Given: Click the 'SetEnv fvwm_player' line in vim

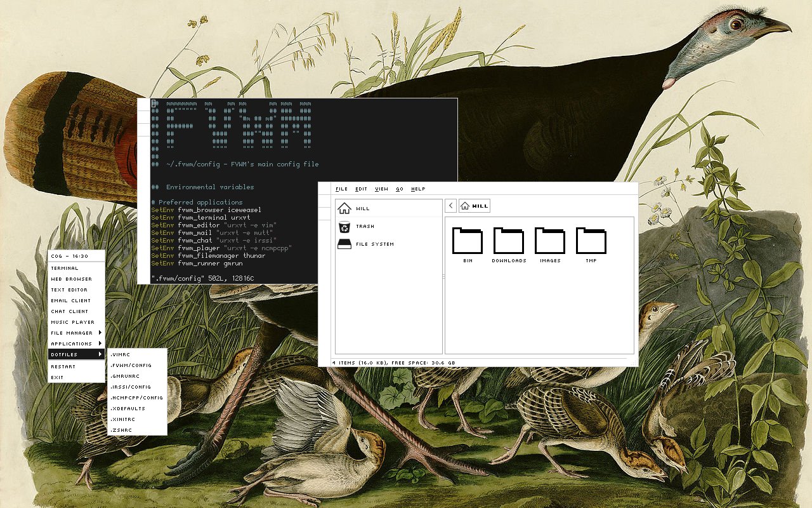Looking at the screenshot, I should pyautogui.click(x=221, y=248).
